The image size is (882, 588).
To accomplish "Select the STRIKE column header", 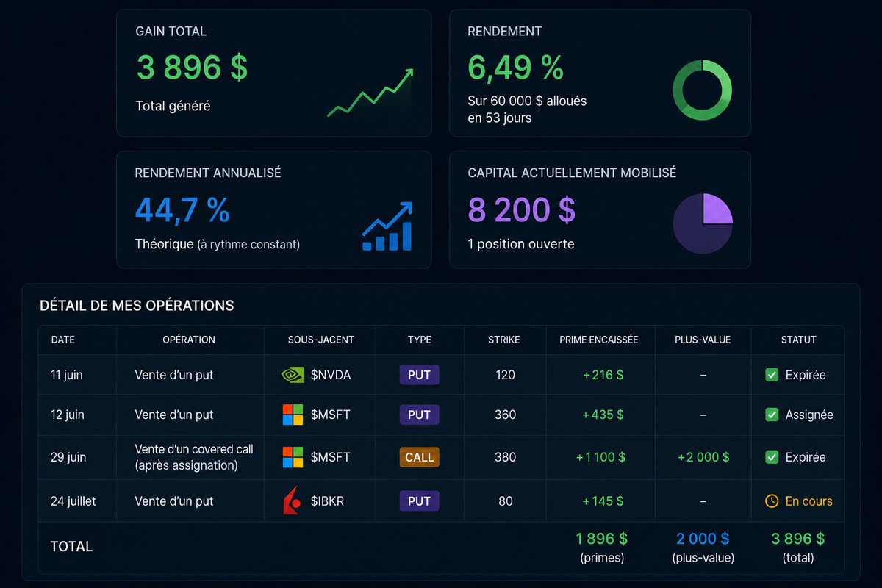I will pyautogui.click(x=504, y=340).
